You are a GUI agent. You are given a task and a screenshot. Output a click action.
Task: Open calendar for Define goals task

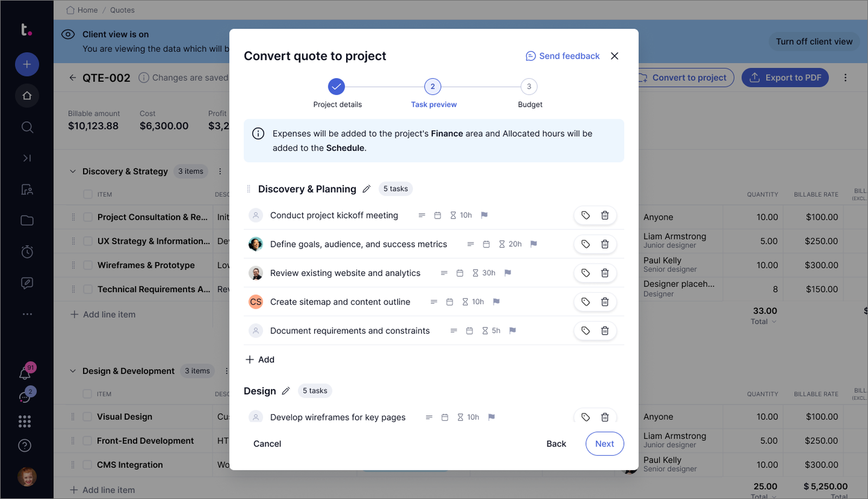(x=486, y=244)
